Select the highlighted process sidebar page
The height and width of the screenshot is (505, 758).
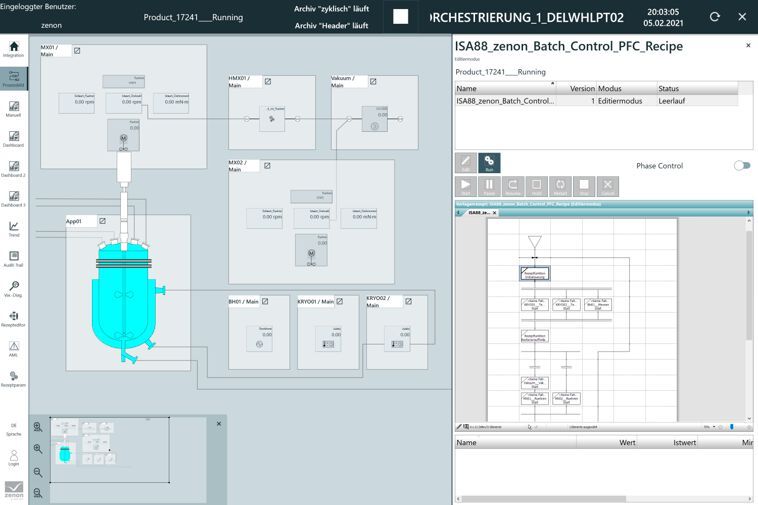14,79
